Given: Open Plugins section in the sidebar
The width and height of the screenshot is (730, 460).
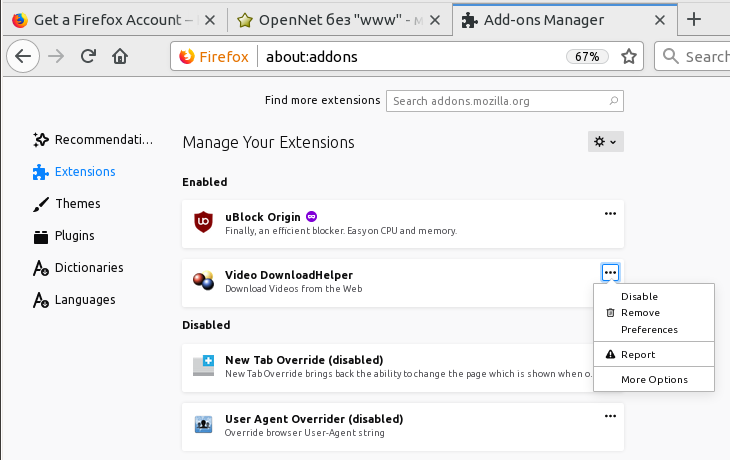Looking at the screenshot, I should [x=74, y=236].
